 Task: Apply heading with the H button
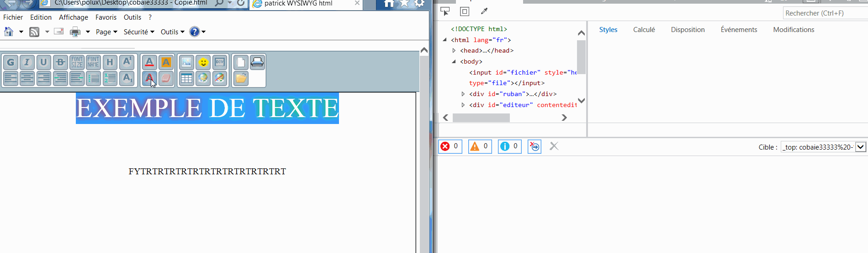point(110,62)
